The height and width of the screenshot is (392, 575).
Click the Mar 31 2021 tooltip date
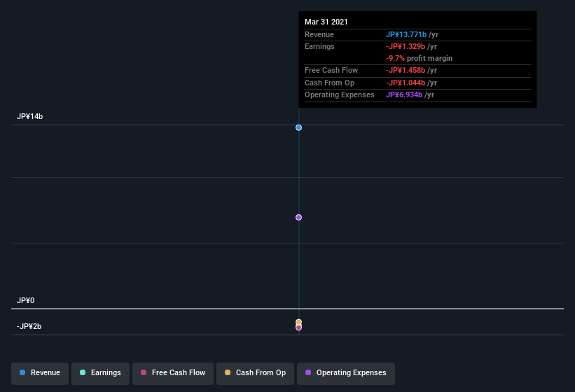pos(326,22)
